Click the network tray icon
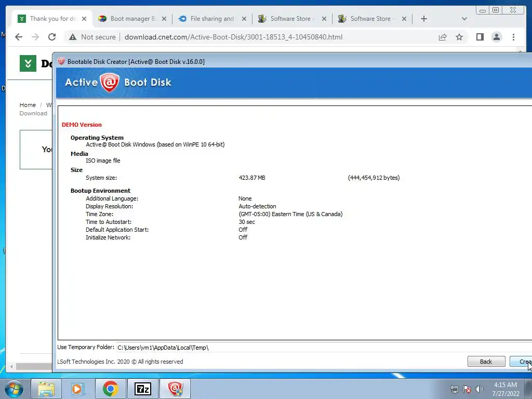 454,389
